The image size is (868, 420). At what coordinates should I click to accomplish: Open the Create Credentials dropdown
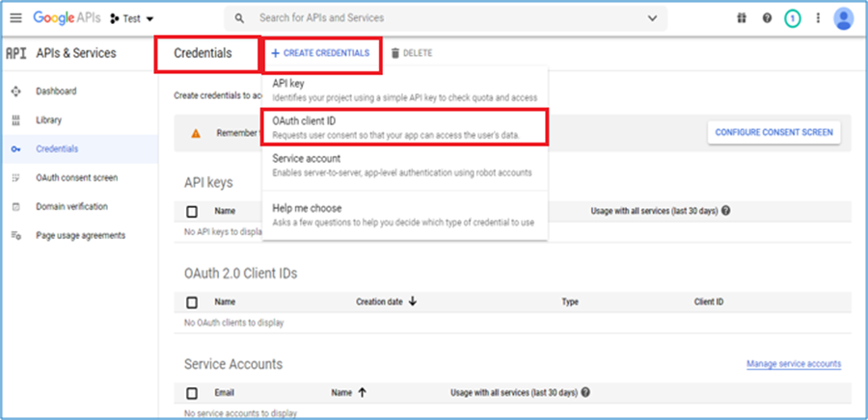tap(321, 53)
